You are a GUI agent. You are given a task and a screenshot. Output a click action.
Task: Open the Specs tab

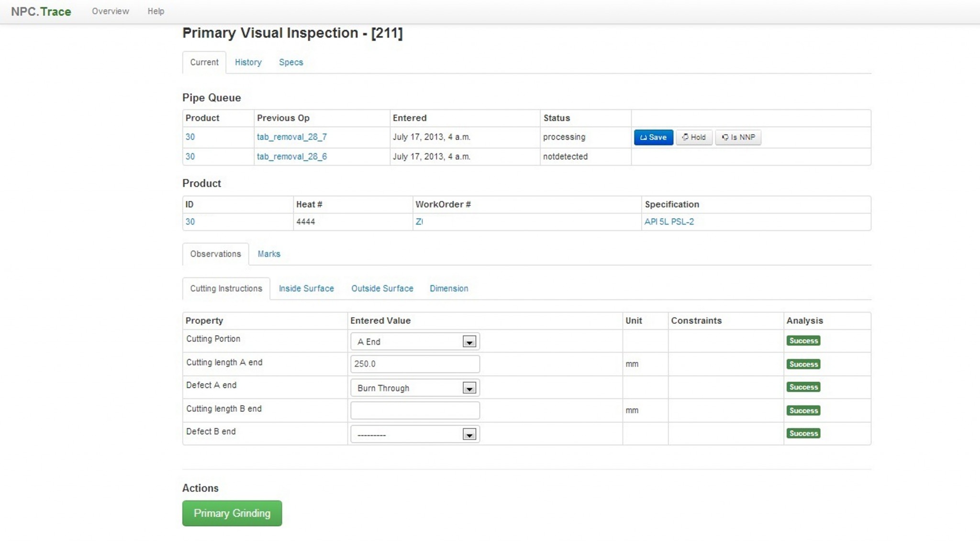[290, 62]
